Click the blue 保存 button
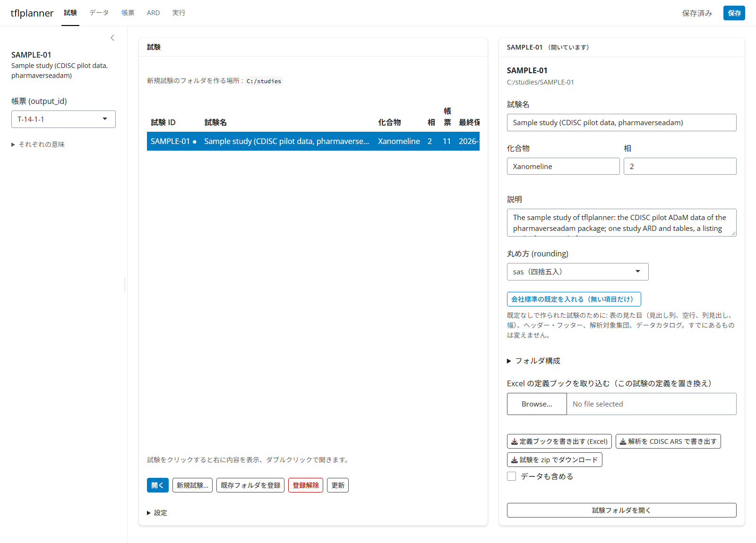 click(x=734, y=13)
